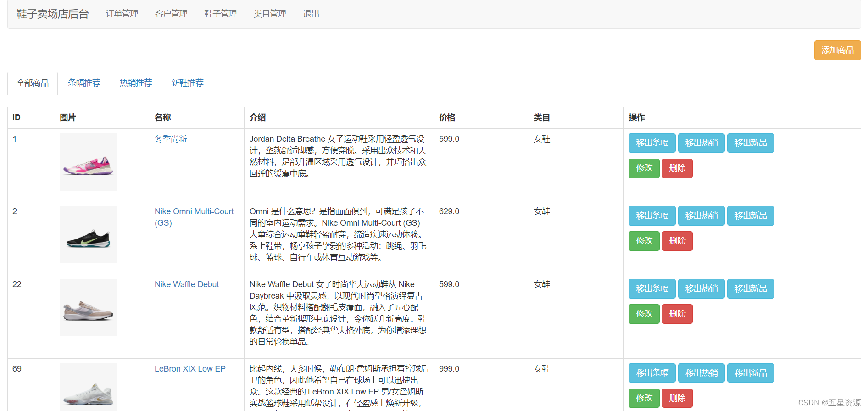This screenshot has width=868, height=411.
Task: Click the white LeBron XIX shoe thumbnail
Action: coord(88,387)
